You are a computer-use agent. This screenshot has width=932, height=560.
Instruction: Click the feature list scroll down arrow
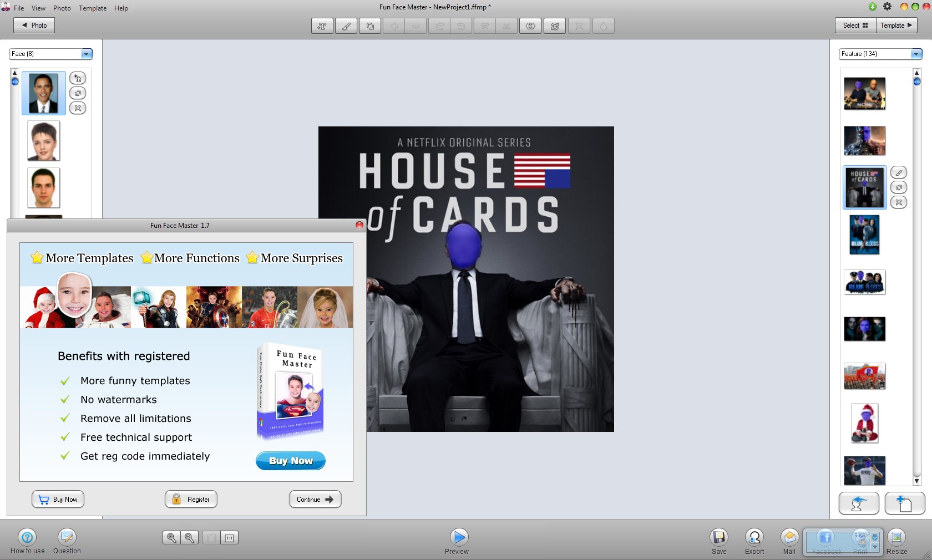(x=917, y=481)
